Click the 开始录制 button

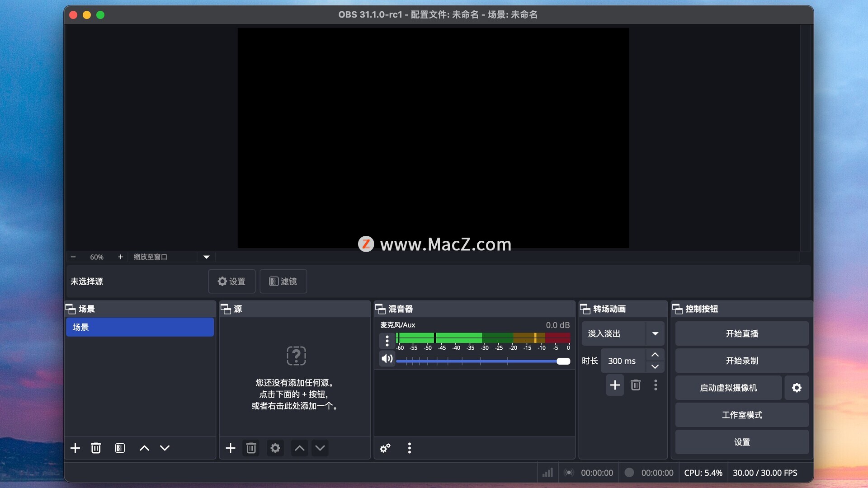[742, 361]
